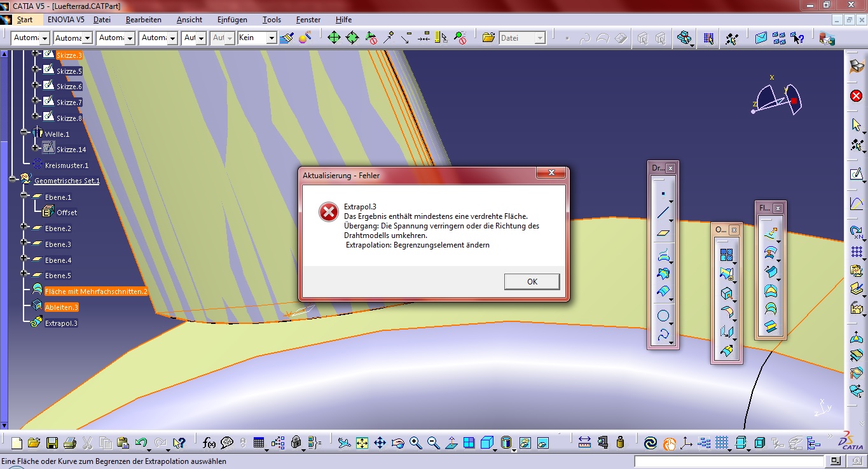Open the Start menu in the menu bar
This screenshot has width=868, height=469.
pyautogui.click(x=24, y=20)
